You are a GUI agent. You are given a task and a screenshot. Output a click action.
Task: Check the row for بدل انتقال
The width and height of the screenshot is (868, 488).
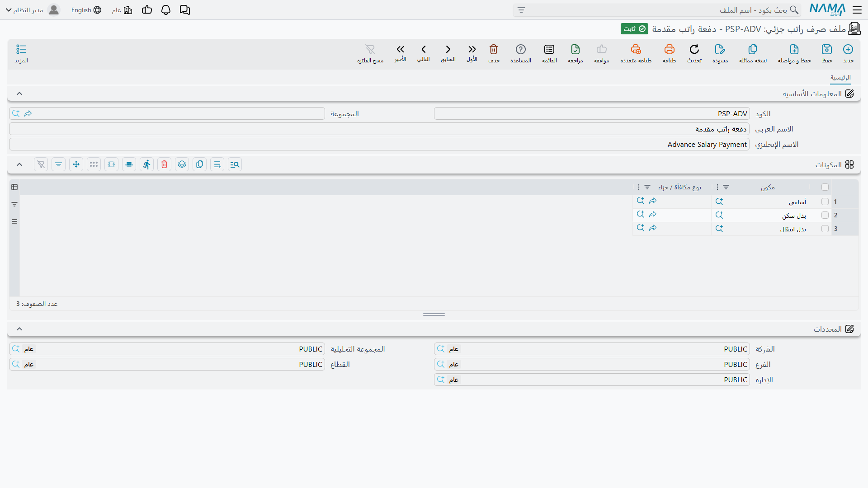tap(825, 229)
